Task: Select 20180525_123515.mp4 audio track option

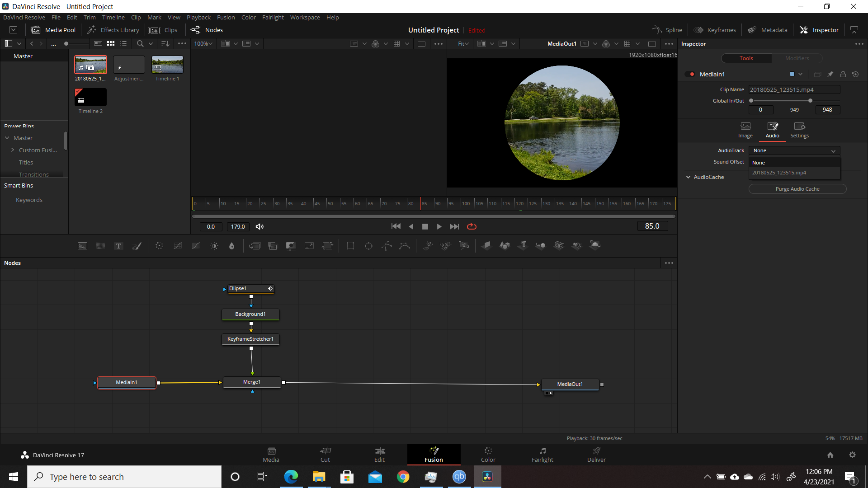Action: 794,173
